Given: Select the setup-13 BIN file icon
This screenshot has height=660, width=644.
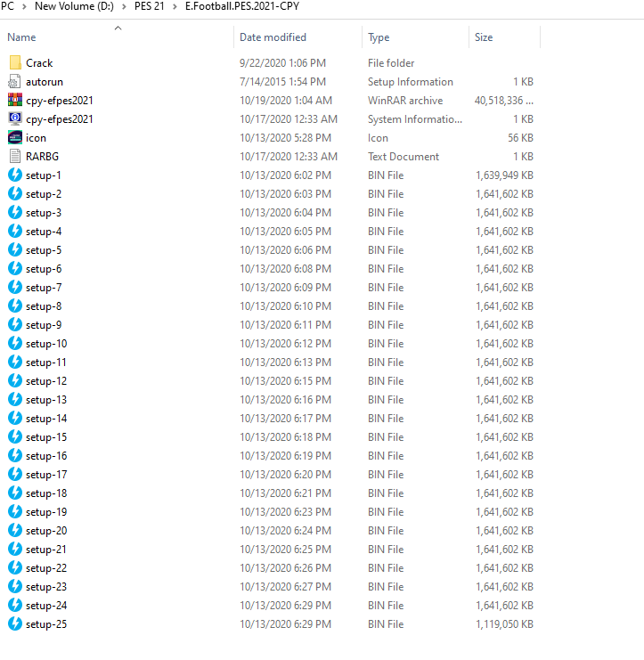Looking at the screenshot, I should [15, 399].
